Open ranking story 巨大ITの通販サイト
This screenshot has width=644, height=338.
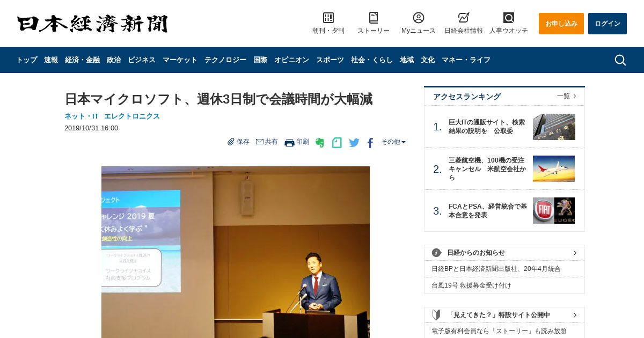pos(487,127)
